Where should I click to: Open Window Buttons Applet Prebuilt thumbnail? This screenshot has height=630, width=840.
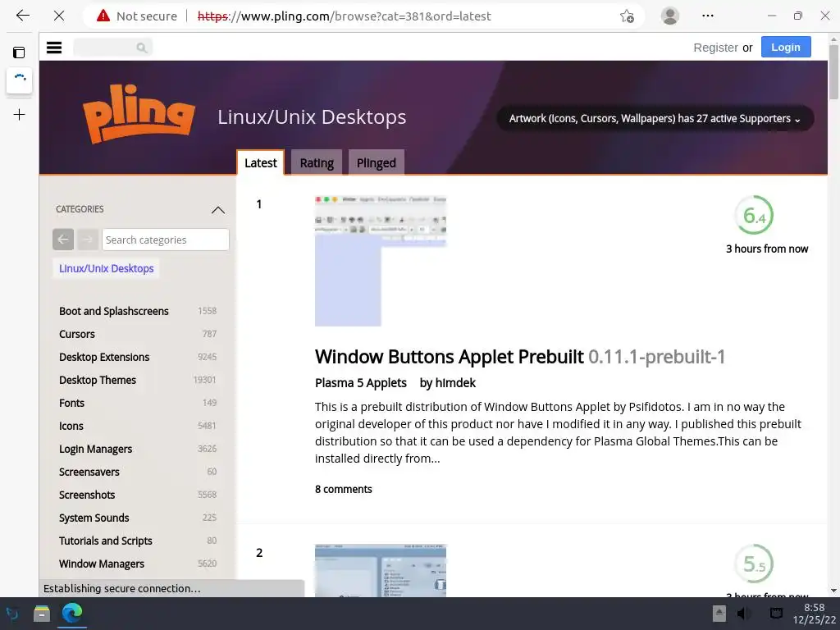click(x=381, y=261)
